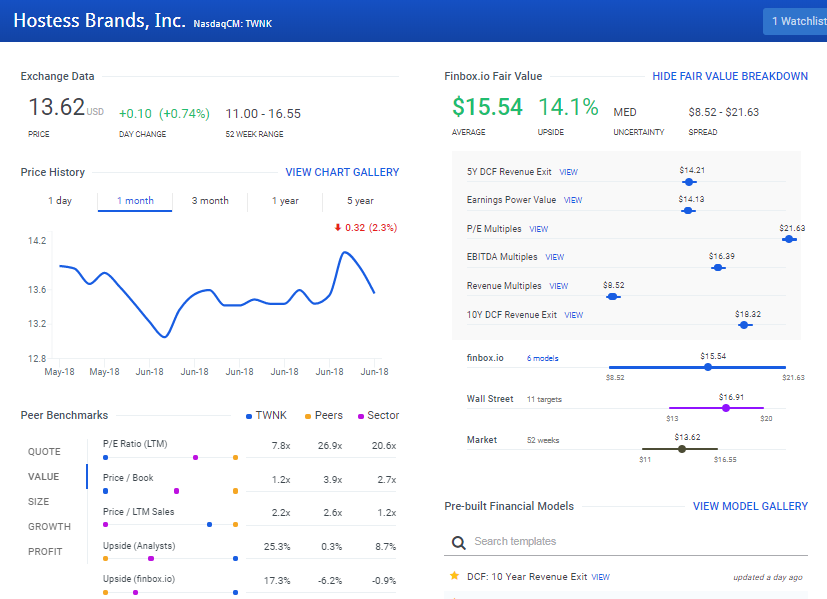Viewport: 827px width, 599px height.
Task: Click the $14.21 marker on 5Y DCF Revenue Exit
Action: pyautogui.click(x=689, y=182)
